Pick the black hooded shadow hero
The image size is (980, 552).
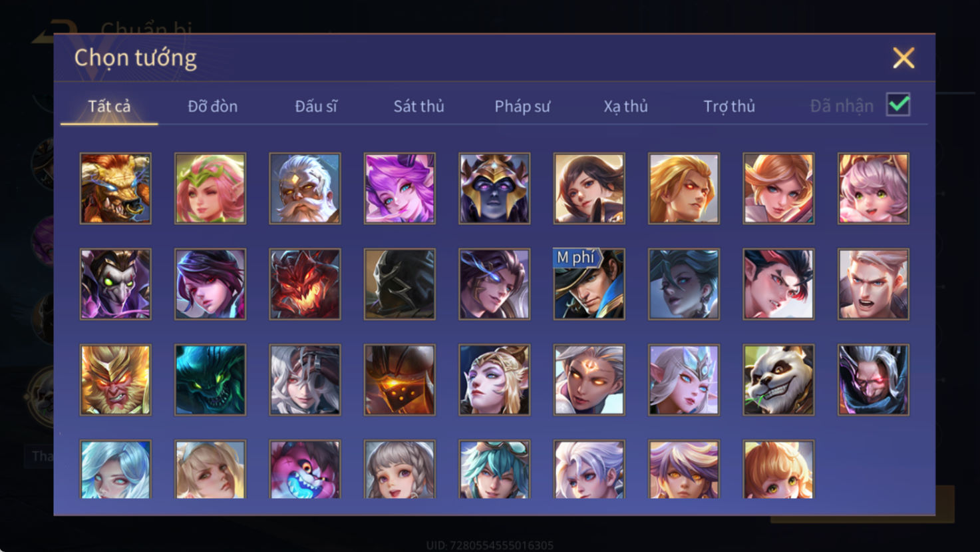400,284
